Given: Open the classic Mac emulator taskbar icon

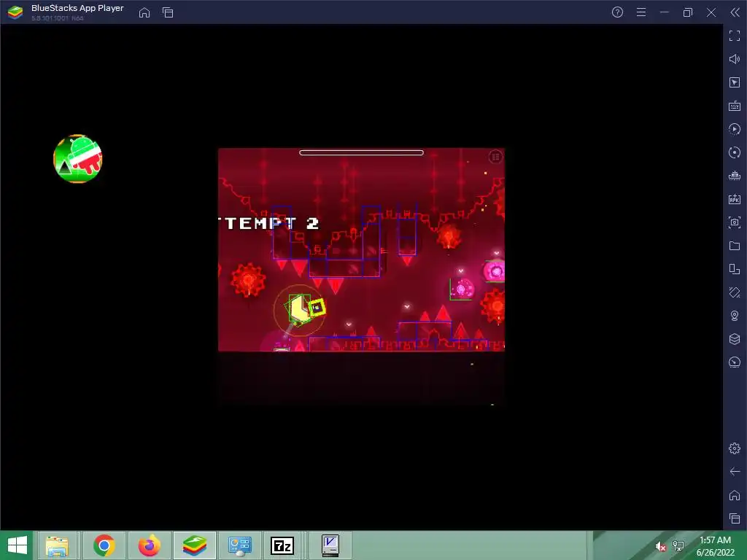Looking at the screenshot, I should (x=330, y=545).
